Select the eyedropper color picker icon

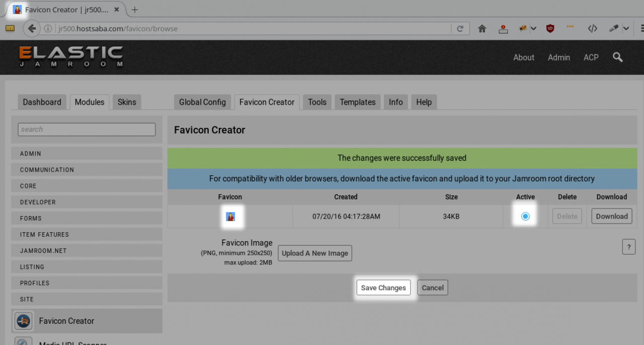coord(613,29)
